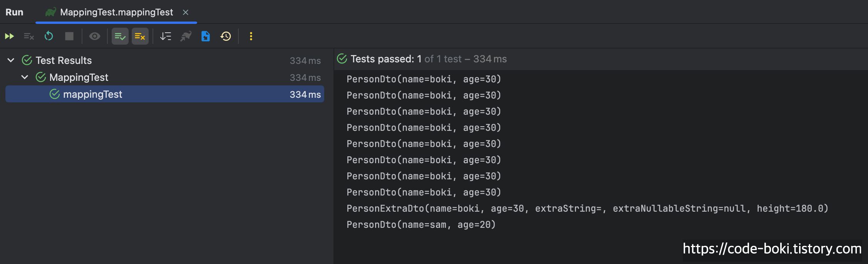The height and width of the screenshot is (264, 868).
Task: Open the code-boki.tistory.com link
Action: 772,249
